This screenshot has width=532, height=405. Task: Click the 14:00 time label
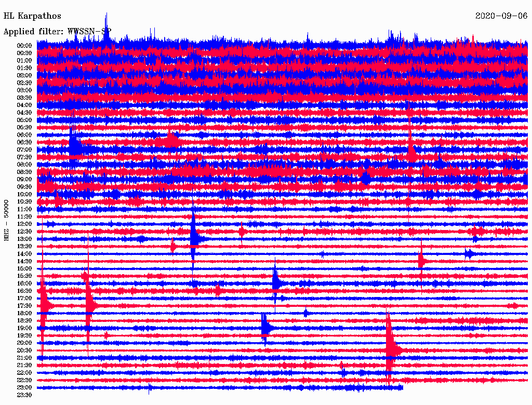[24, 254]
